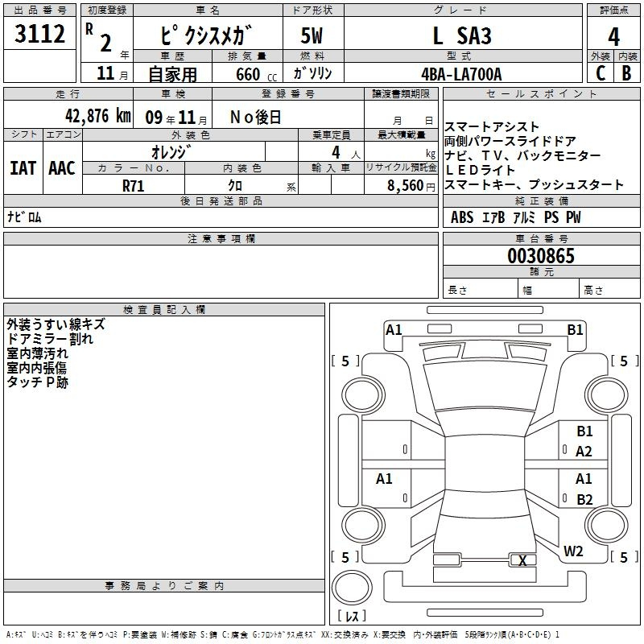Click the recycle deposit amount 8,560円
Screen dimensions: 644x644
(x=402, y=184)
